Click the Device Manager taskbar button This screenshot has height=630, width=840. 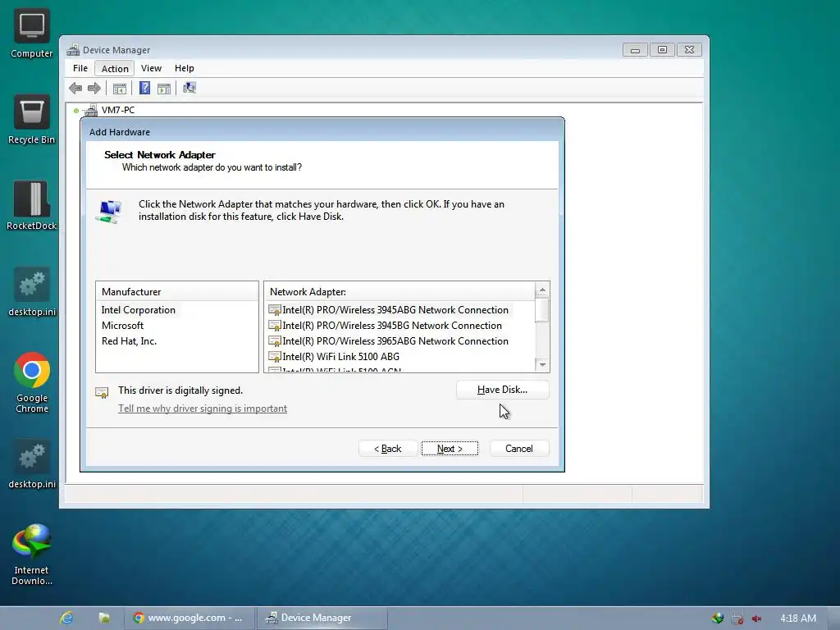point(322,618)
